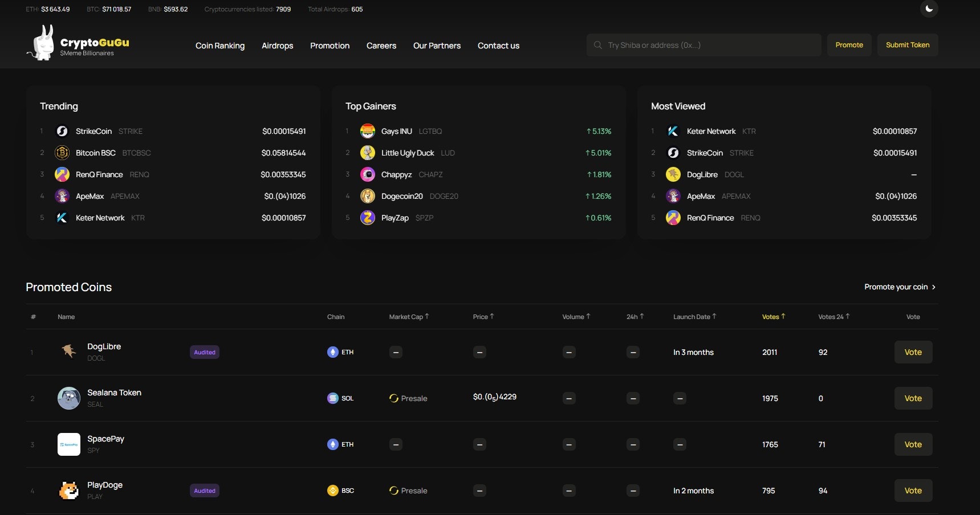Click SOL chain icon in Sealana row
Screen dimensions: 980x515
tap(333, 398)
